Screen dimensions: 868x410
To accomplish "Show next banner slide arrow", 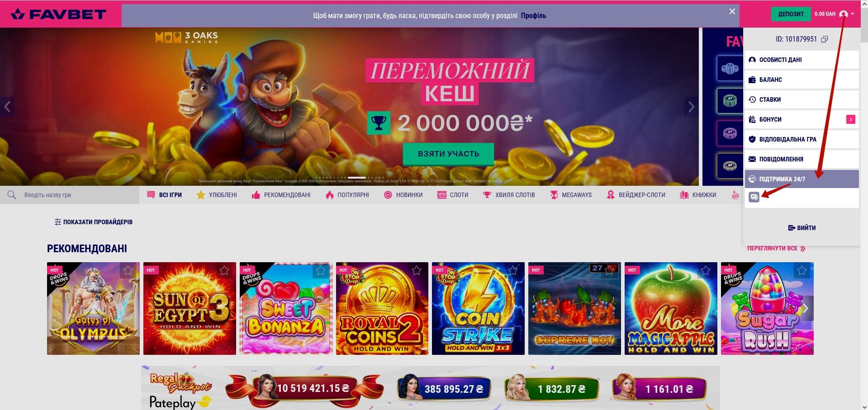I will click(691, 107).
